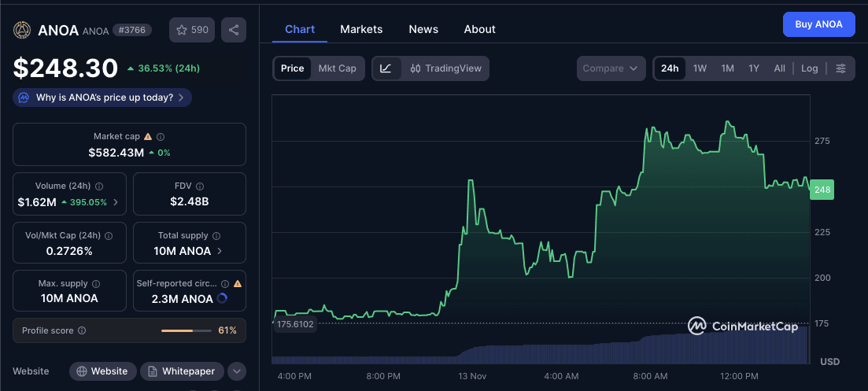Click the green 248 current price marker

(822, 190)
